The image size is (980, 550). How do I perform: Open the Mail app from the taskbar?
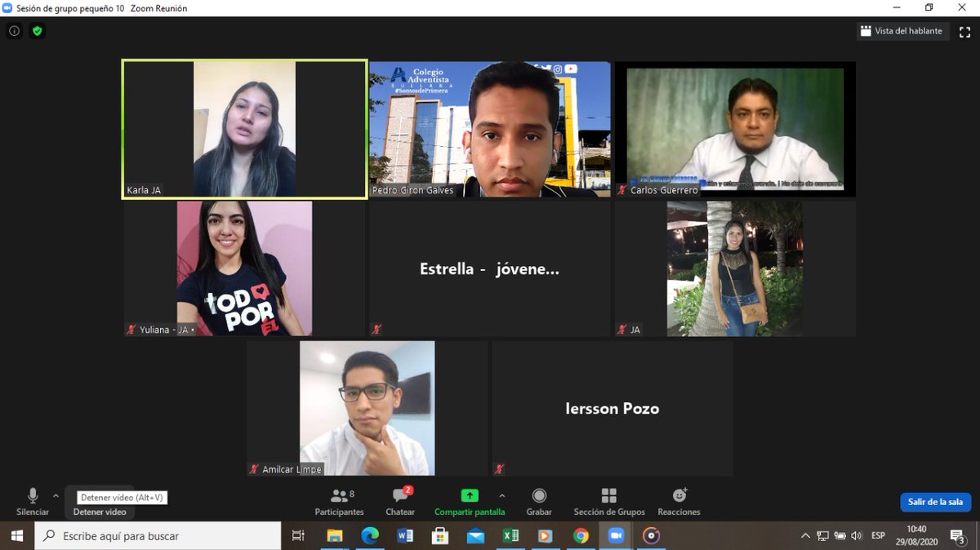point(475,536)
